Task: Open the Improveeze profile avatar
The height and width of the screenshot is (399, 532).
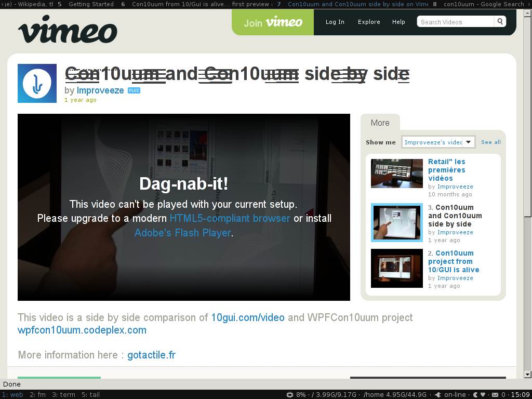Action: (x=37, y=83)
